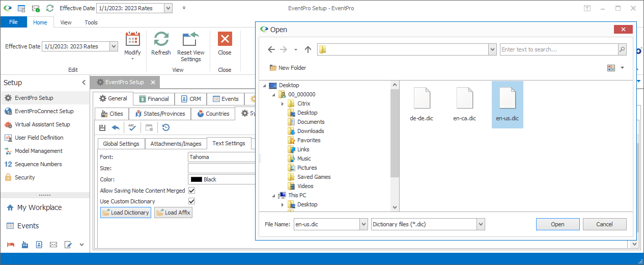Click the calendar icon in the title bar
This screenshot has height=265, width=644.
21,8
